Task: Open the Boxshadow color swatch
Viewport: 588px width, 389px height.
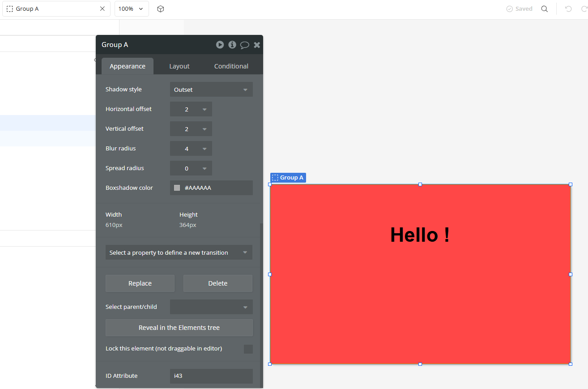Action: click(177, 188)
